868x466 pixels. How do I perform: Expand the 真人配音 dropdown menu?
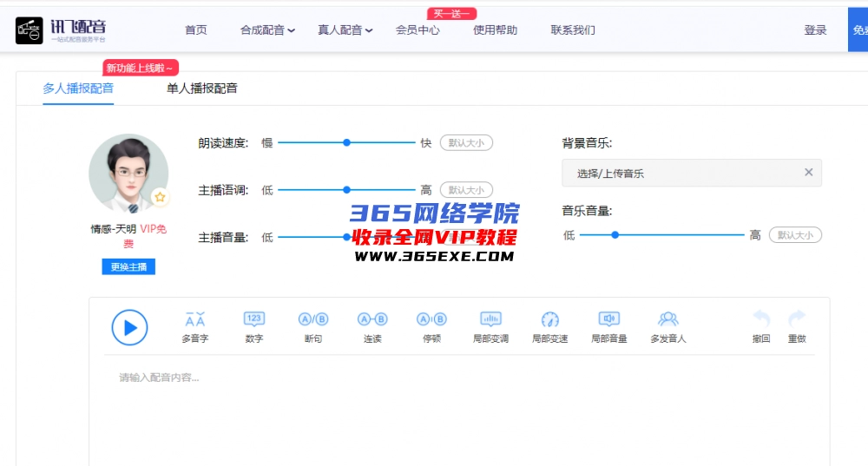coord(345,30)
